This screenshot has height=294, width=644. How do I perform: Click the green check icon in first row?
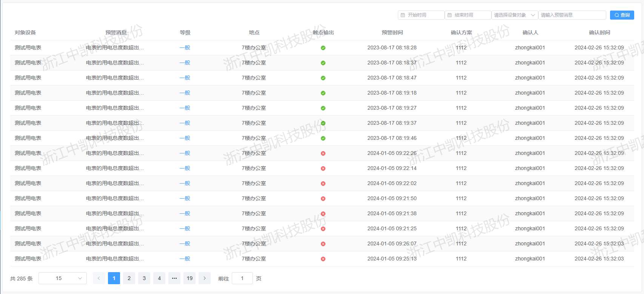point(323,48)
